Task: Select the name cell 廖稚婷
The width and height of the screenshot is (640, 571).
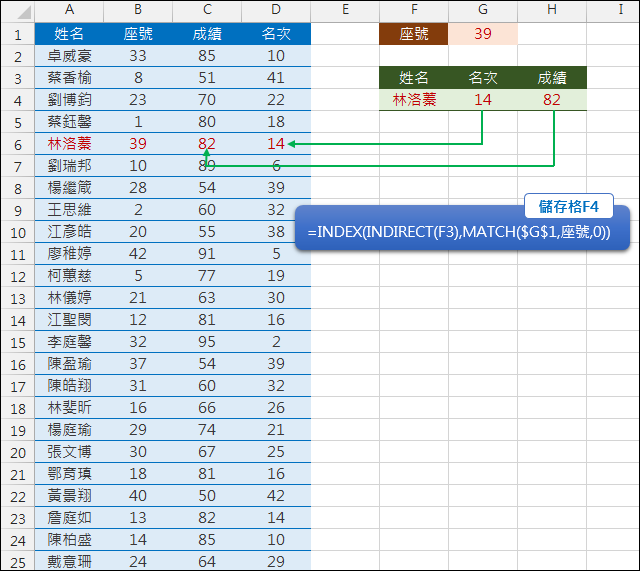Action: (69, 254)
